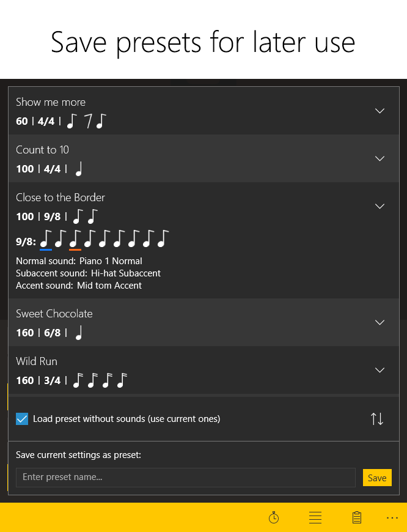Click the last note in 9/8 pattern
Screen dimensions: 407x532
[x=163, y=239]
